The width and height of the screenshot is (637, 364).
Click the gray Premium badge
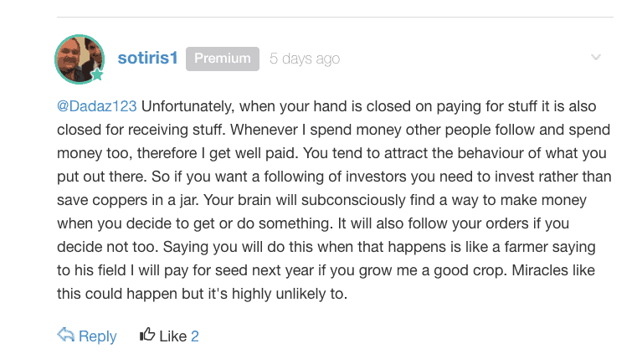[x=223, y=59]
